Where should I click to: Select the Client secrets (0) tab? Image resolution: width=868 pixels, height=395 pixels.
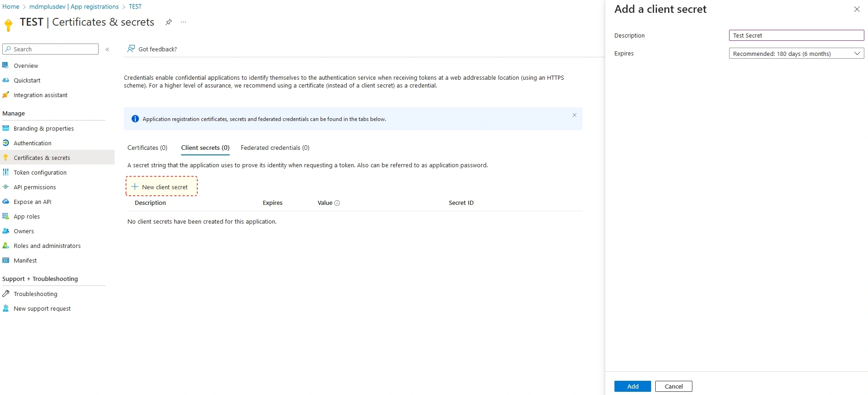[x=205, y=148]
